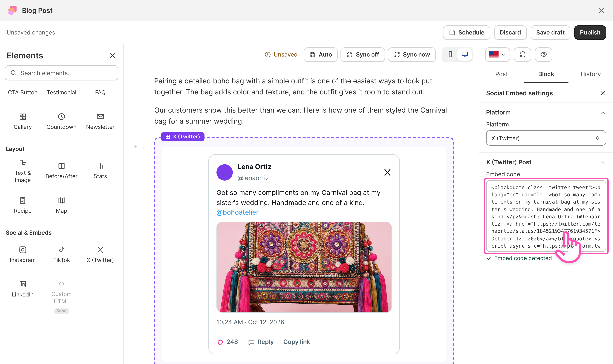
Task: Click Reply on the embedded tweet
Action: point(261,342)
